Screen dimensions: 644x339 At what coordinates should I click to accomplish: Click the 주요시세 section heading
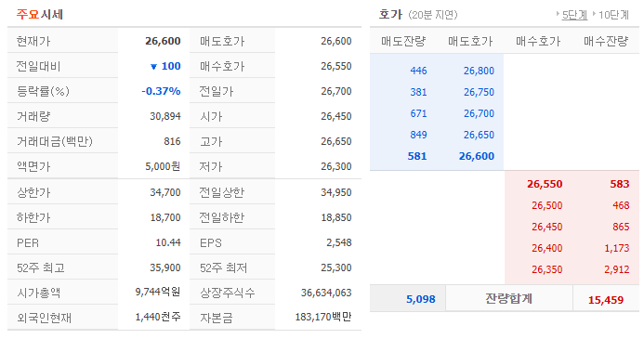[40, 15]
